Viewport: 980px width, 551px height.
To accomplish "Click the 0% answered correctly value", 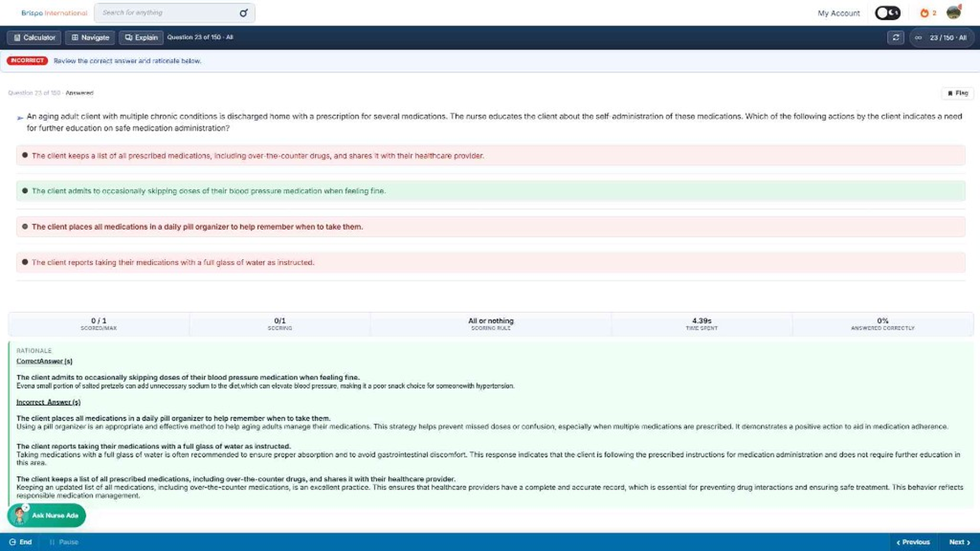I will (882, 320).
